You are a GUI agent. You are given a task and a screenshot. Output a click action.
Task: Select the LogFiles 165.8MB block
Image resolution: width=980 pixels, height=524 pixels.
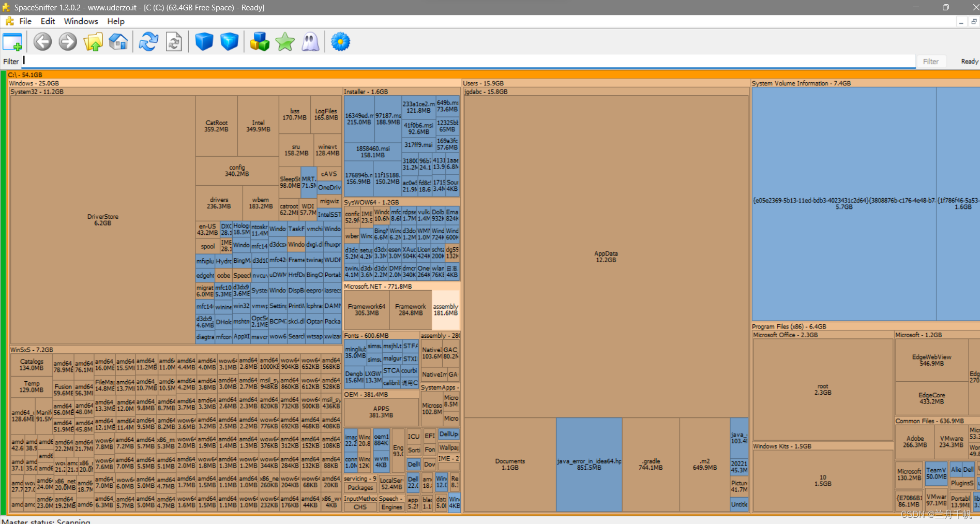[326, 114]
